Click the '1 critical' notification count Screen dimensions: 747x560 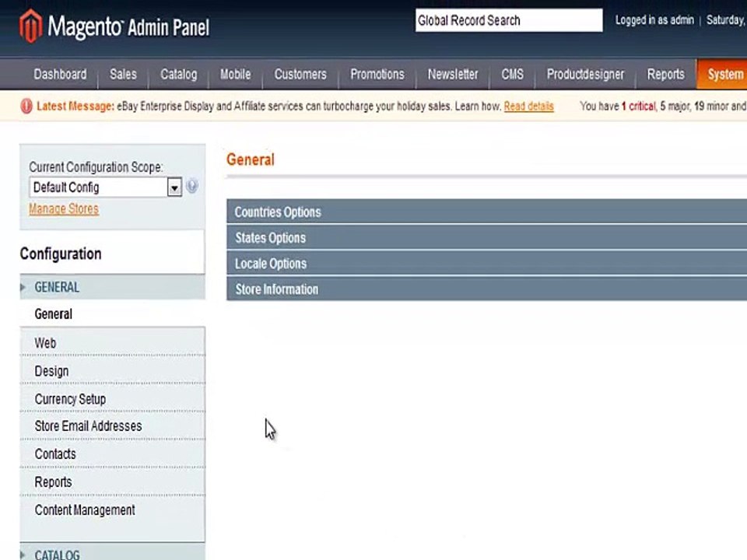639,107
